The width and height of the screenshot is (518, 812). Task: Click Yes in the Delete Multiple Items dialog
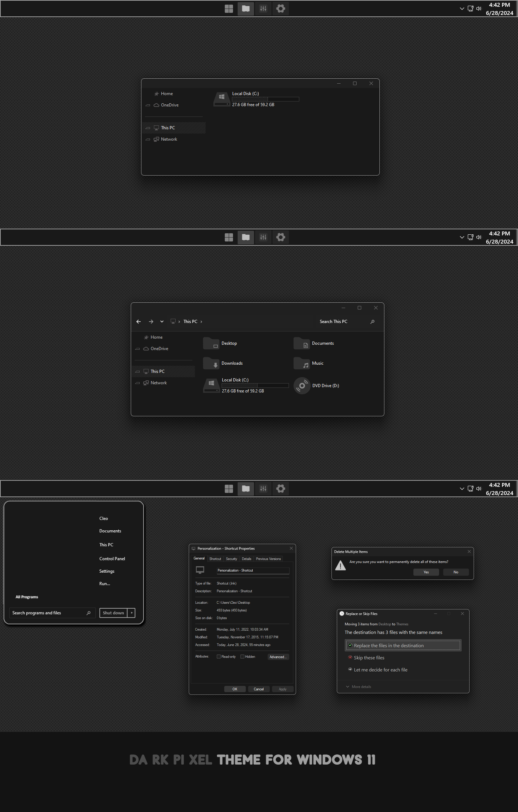pos(426,572)
